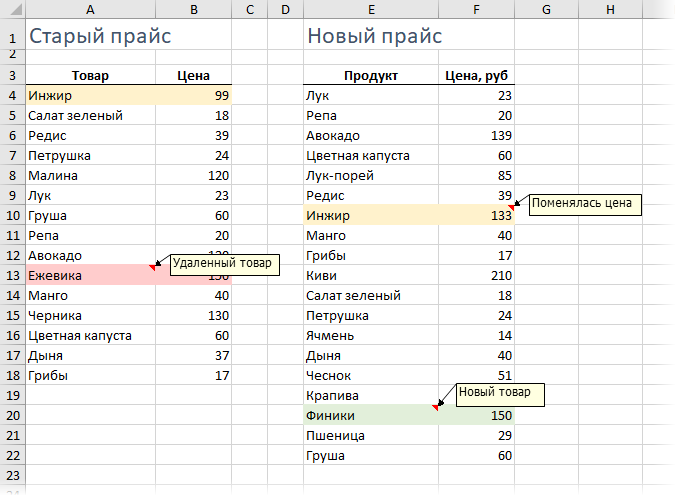The width and height of the screenshot is (676, 496).
Task: Click the 'Цена' header cell
Action: coord(194,75)
